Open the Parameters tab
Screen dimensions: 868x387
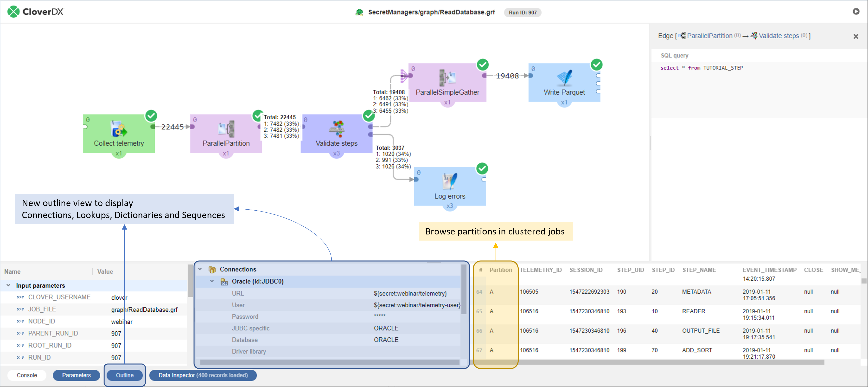coord(77,375)
